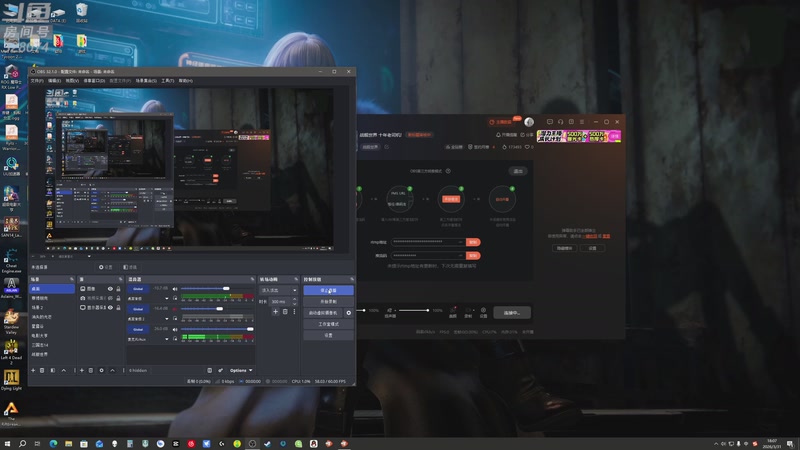Screen dimensions: 800x450
Task: Expand the Options dropdown in the audio mixer
Action: click(241, 370)
